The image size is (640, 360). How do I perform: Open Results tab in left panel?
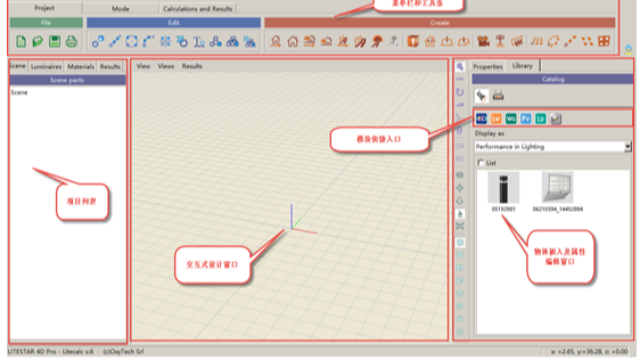pos(110,66)
